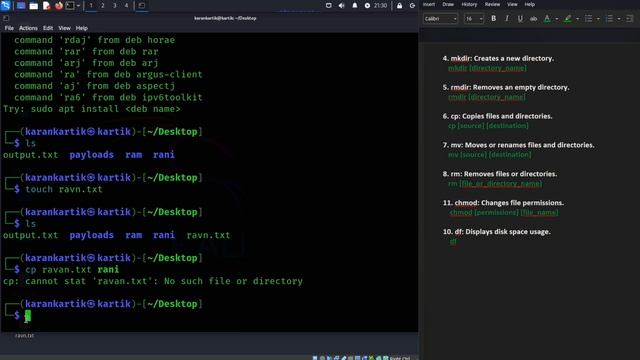Screen dimensions: 640x360
Task: Open the terminal View menu
Action: click(64, 28)
